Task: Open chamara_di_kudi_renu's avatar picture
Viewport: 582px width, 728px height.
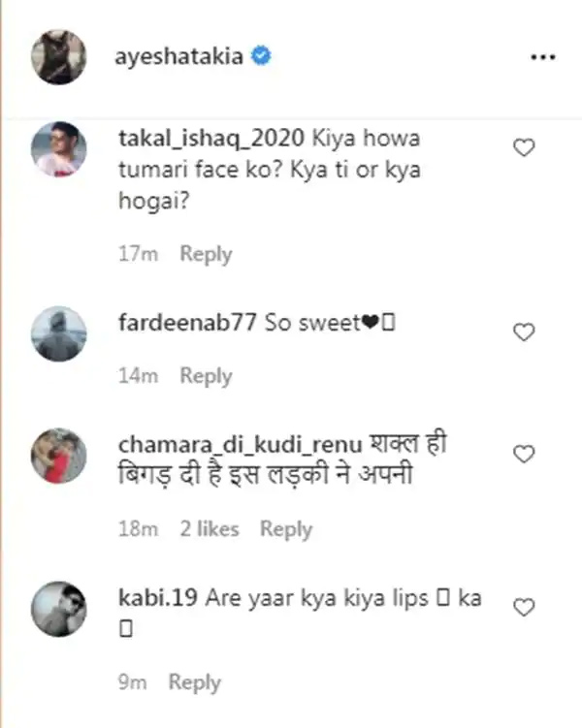Action: pyautogui.click(x=59, y=456)
